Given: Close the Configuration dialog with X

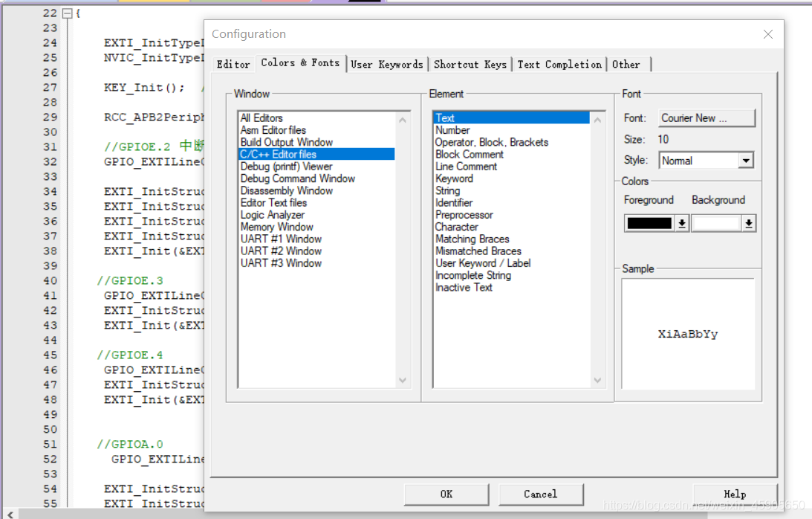Looking at the screenshot, I should click(768, 34).
